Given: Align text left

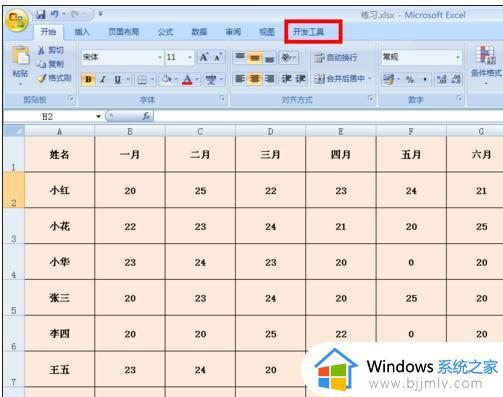Looking at the screenshot, I should 240,79.
